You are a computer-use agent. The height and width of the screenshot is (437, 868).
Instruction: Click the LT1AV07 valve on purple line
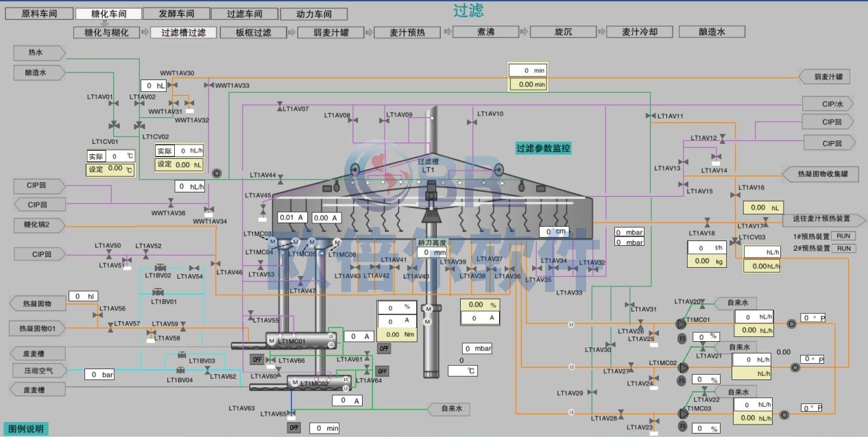[280, 107]
